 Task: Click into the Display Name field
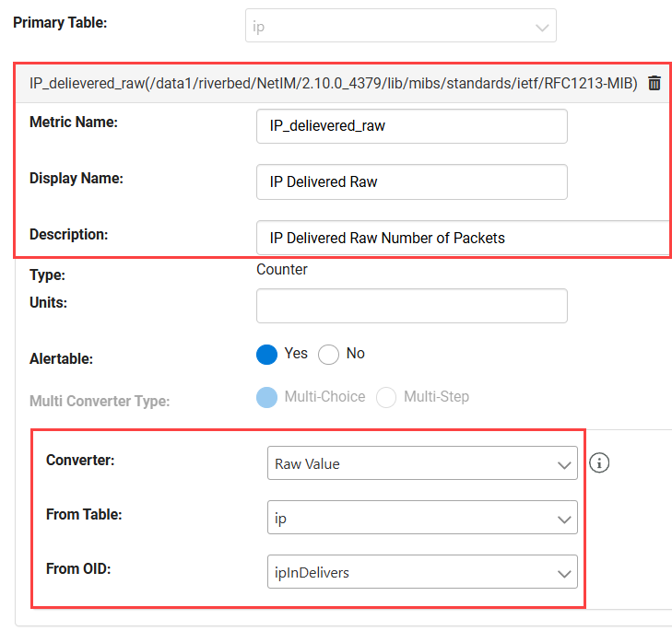(x=411, y=182)
